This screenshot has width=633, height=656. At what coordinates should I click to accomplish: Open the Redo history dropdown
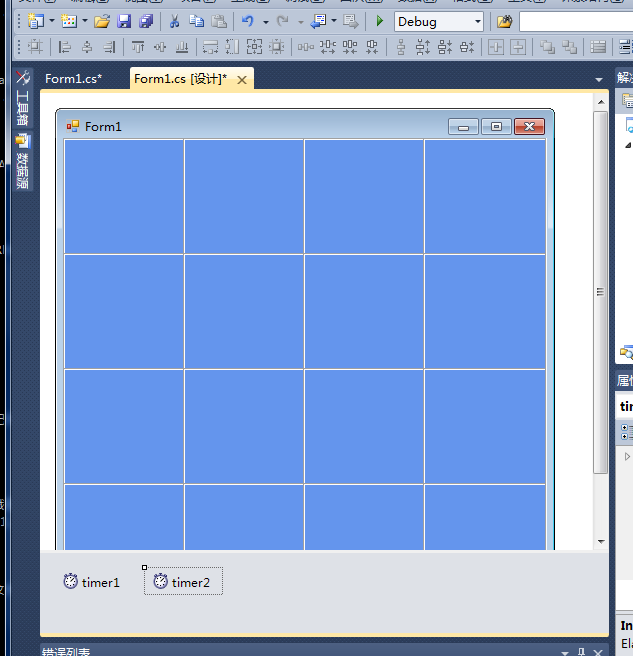301,22
